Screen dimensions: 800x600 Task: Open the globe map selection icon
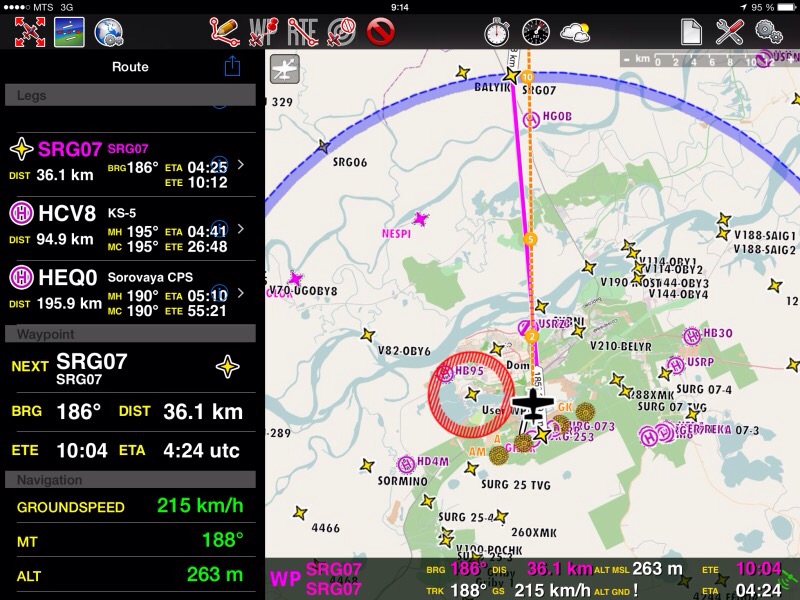click(x=109, y=32)
